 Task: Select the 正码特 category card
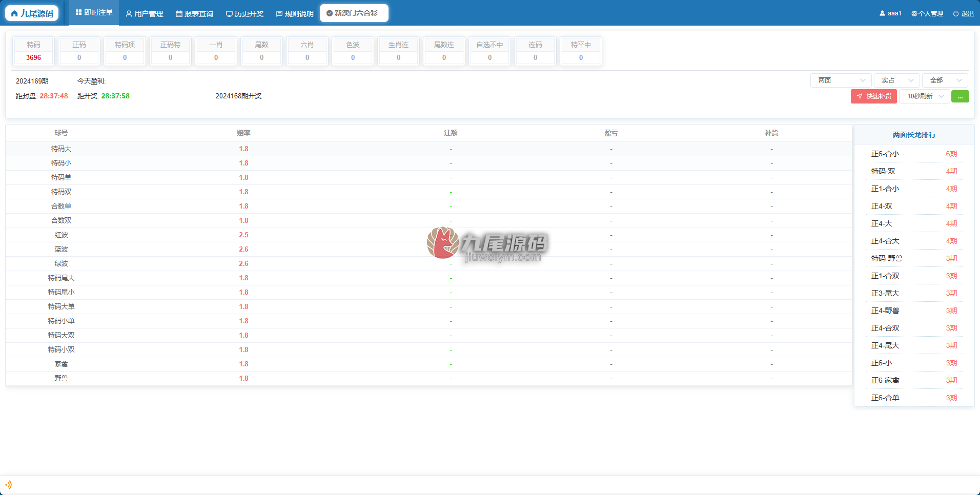(x=170, y=51)
